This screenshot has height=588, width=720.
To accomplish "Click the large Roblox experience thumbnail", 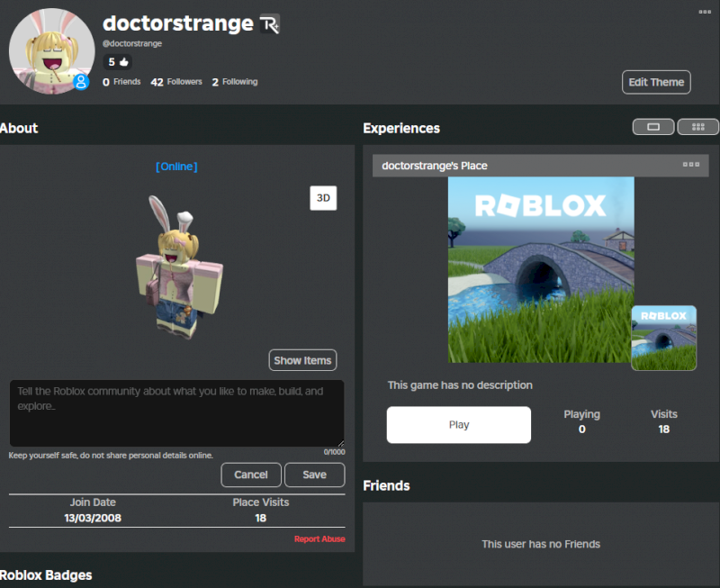I will click(541, 269).
